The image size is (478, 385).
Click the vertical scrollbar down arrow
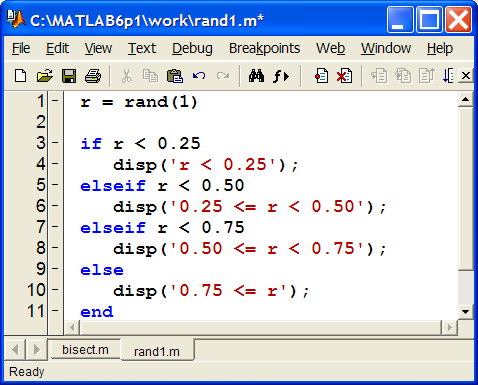(x=466, y=312)
